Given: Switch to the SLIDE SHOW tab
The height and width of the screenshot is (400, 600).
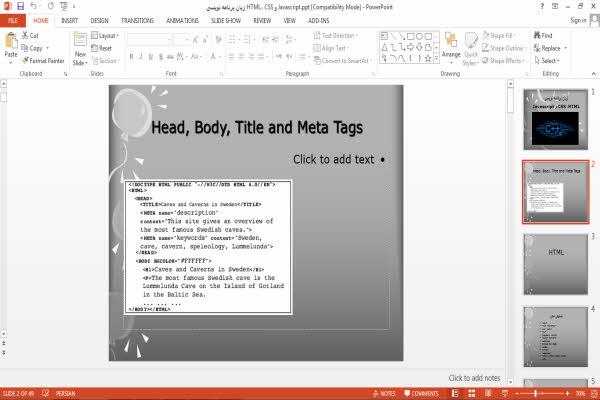Looking at the screenshot, I should [226, 21].
